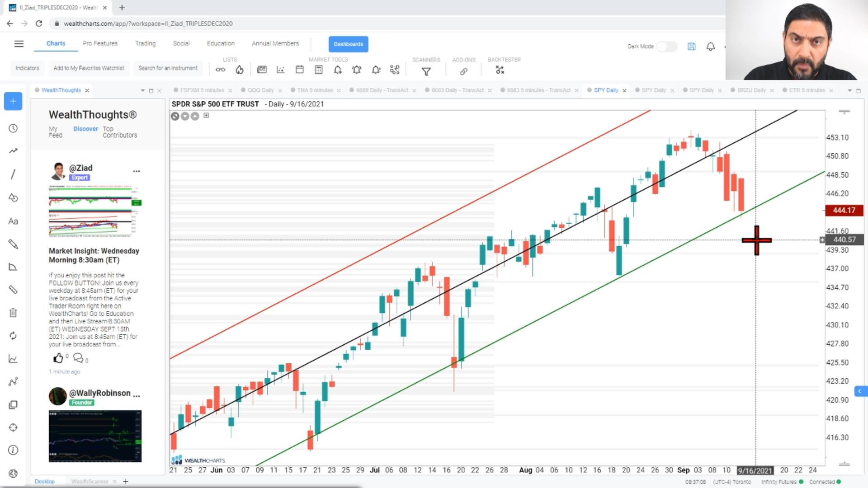Screen dimensions: 868x488
Task: Open the watchlist glasses icon
Action: click(x=220, y=70)
